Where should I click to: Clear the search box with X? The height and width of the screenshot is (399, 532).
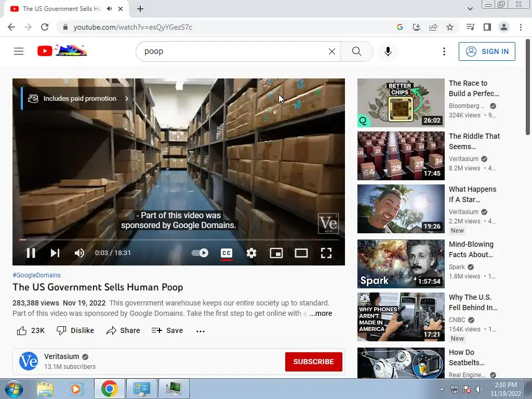[332, 51]
